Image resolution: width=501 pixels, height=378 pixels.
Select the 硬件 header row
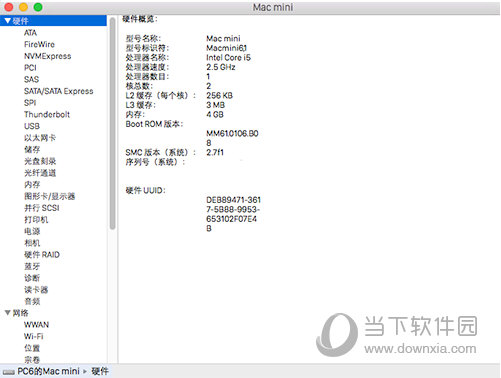pyautogui.click(x=53, y=21)
